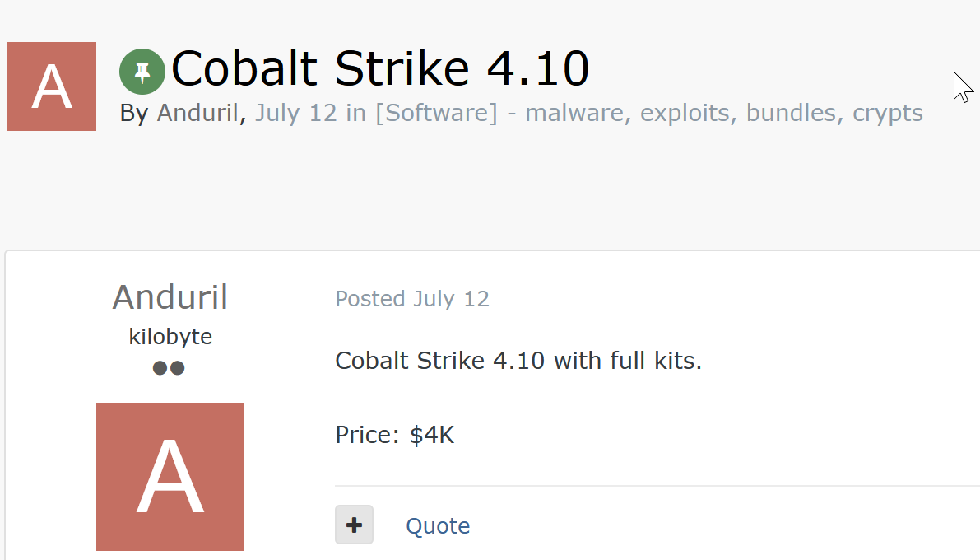This screenshot has width=980, height=560.
Task: Click the plus MultiQuote button
Action: coord(354,525)
